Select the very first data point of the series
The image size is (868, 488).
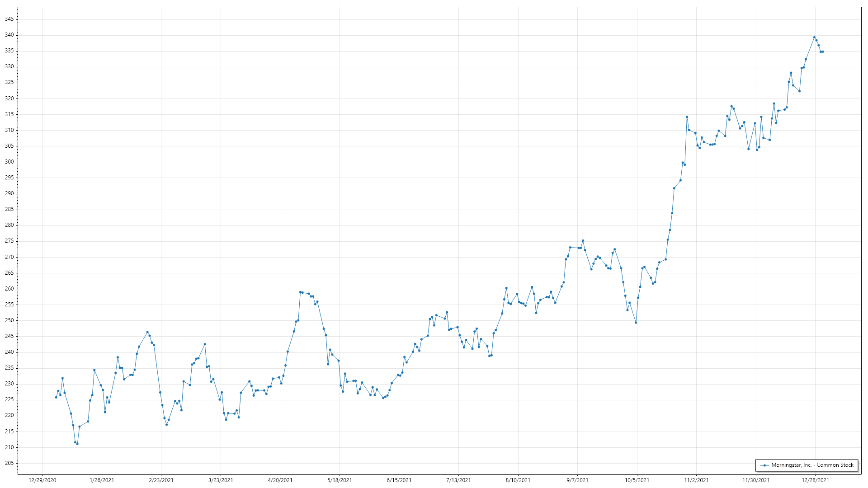pyautogui.click(x=56, y=397)
